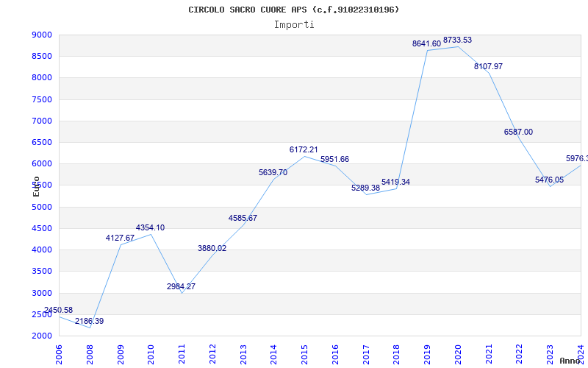Screen dimensions: 588x368
Task: Click the 4354.10 value label
Action: tap(150, 228)
